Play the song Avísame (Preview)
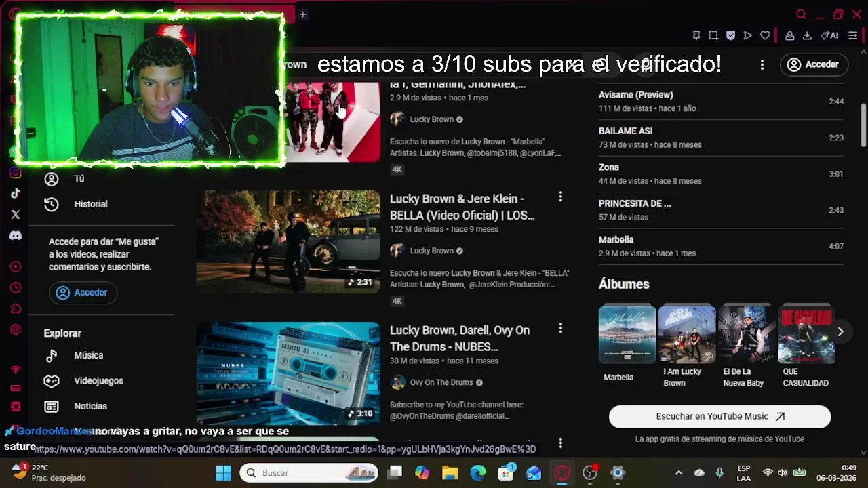868x488 pixels. coord(721,102)
